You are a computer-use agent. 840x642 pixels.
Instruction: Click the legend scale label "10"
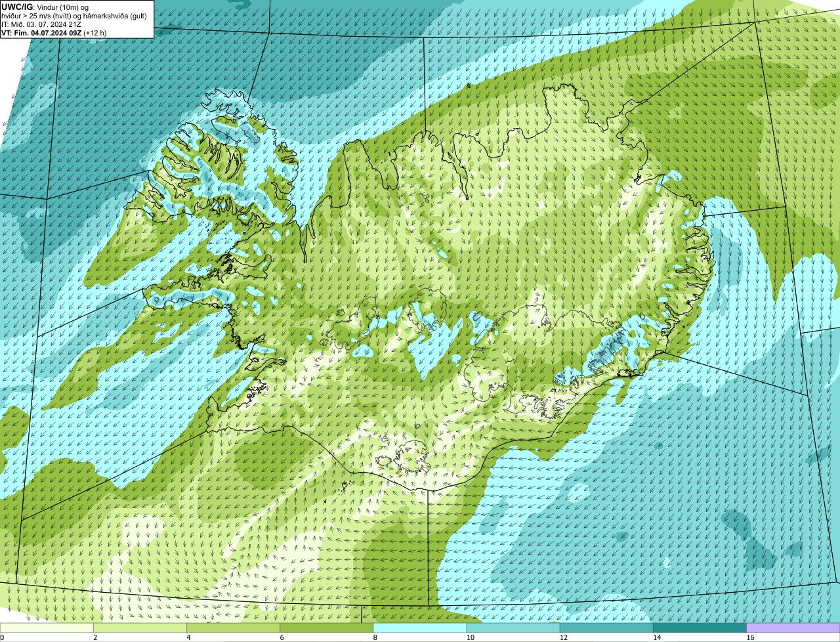click(471, 637)
